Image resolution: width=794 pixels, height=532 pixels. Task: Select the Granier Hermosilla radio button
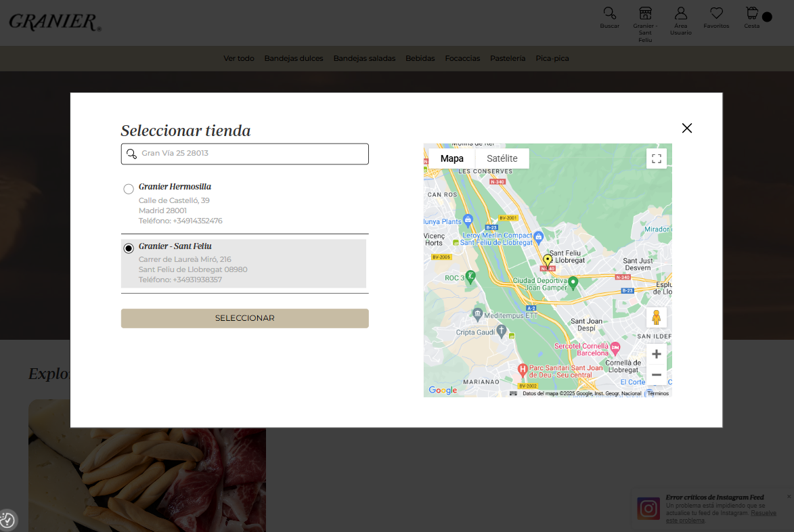pos(129,189)
